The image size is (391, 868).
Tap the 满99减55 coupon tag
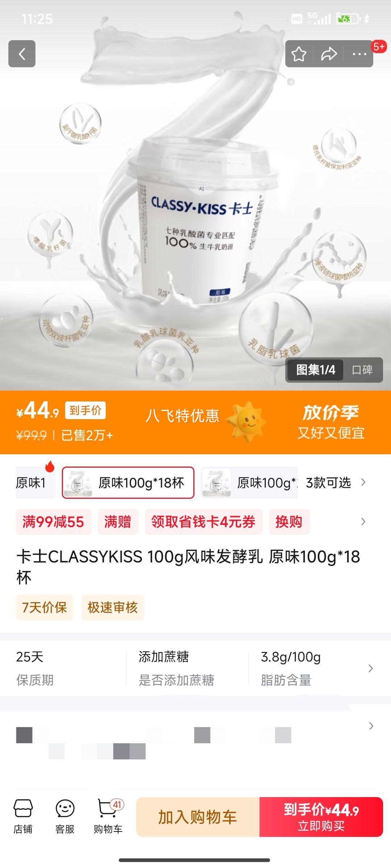click(x=53, y=522)
